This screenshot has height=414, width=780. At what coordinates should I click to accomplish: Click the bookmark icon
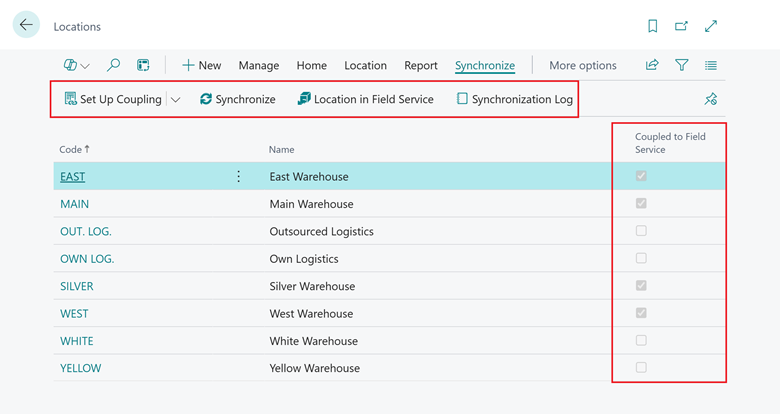[x=653, y=26]
